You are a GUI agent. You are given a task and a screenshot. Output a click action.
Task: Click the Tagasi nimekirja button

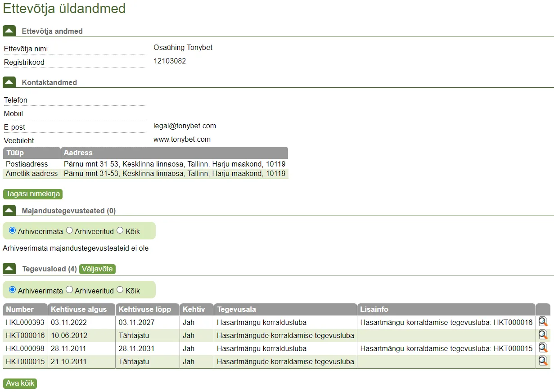pos(33,194)
